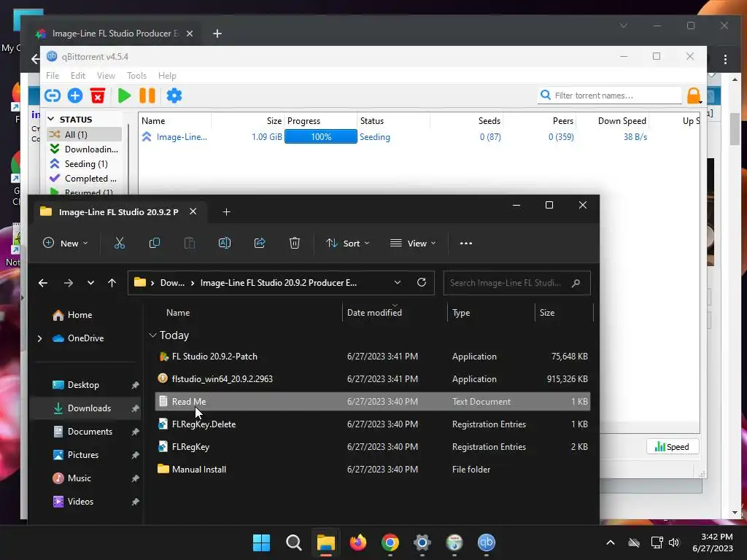
Task: Open Firefox from the taskbar
Action: tap(357, 542)
